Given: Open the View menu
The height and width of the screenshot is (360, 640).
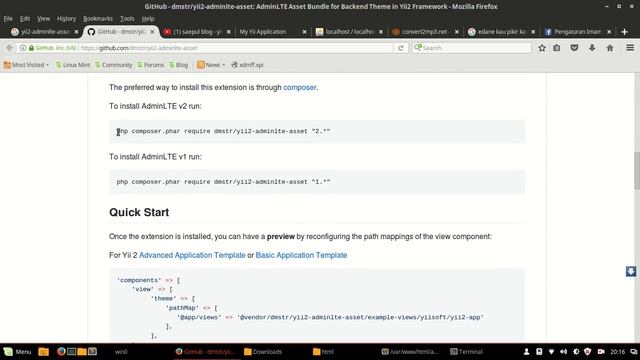Looking at the screenshot, I should [x=43, y=19].
